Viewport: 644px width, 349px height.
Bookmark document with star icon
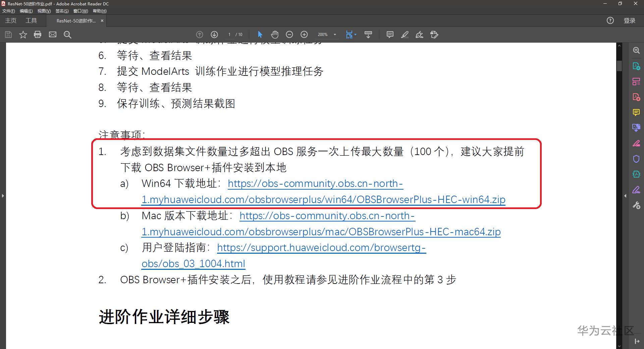pos(23,35)
